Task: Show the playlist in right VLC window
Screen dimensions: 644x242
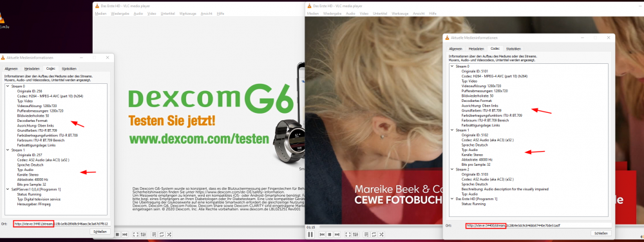Action: 366,234
